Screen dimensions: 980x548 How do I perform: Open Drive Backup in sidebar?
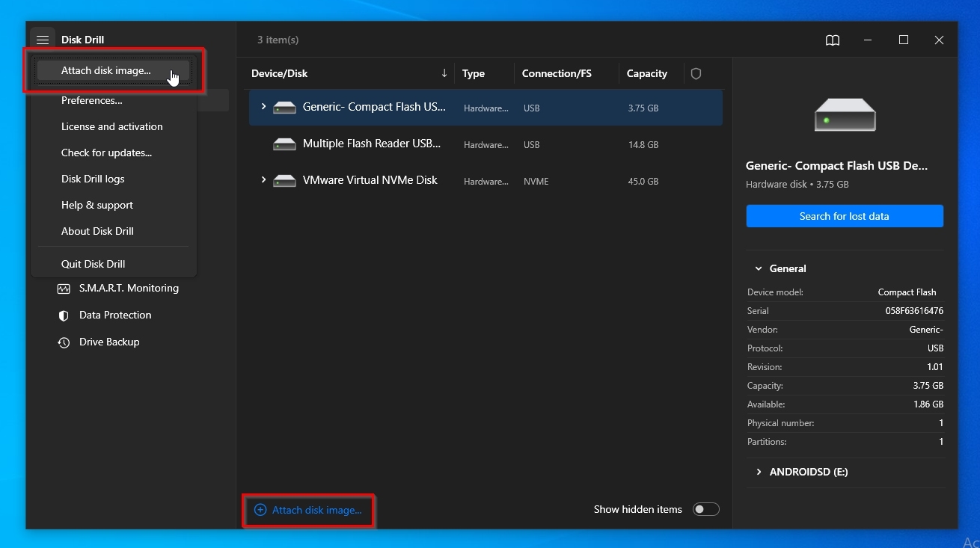[x=109, y=342]
